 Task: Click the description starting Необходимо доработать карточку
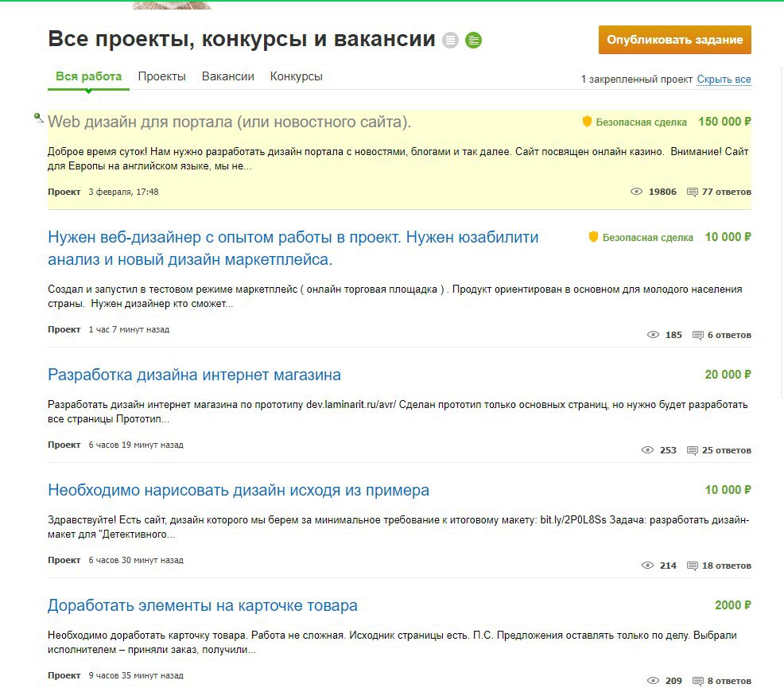(x=392, y=643)
